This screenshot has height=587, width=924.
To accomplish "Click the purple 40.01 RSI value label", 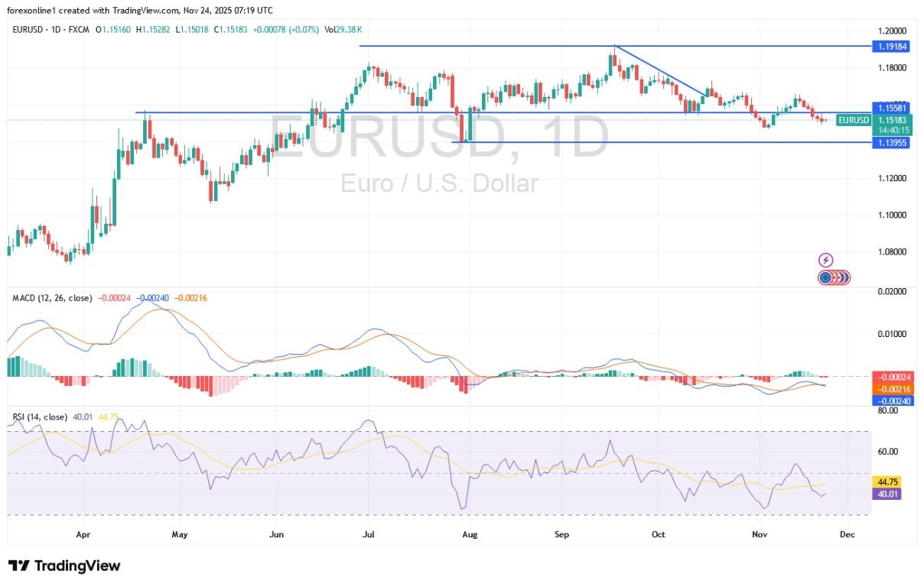I will click(x=887, y=495).
